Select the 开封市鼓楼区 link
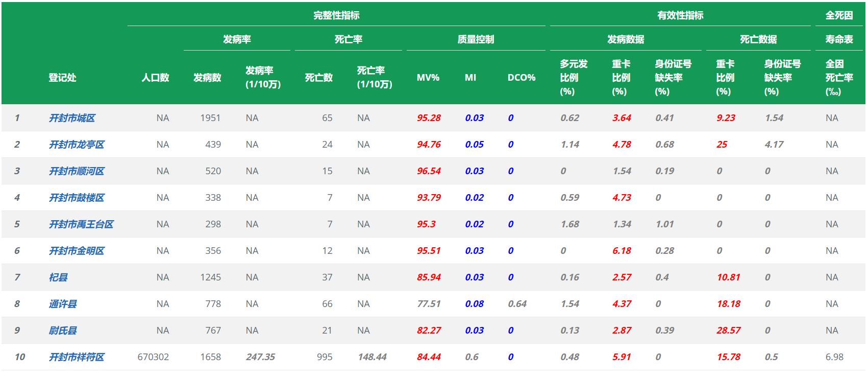Viewport: 868px width, 377px height. pos(77,198)
